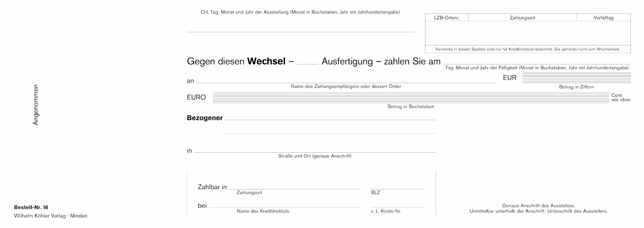Click the blank cell under LZB-Ortsnr. header
The width and height of the screenshot is (644, 228).
(x=447, y=33)
